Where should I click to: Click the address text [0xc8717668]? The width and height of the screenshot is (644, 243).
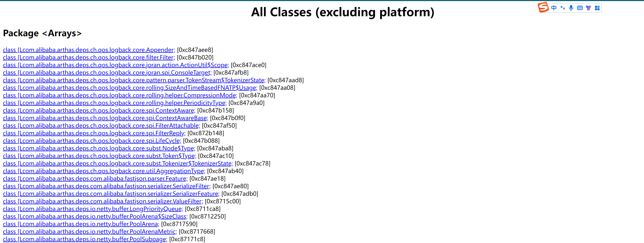pyautogui.click(x=197, y=232)
